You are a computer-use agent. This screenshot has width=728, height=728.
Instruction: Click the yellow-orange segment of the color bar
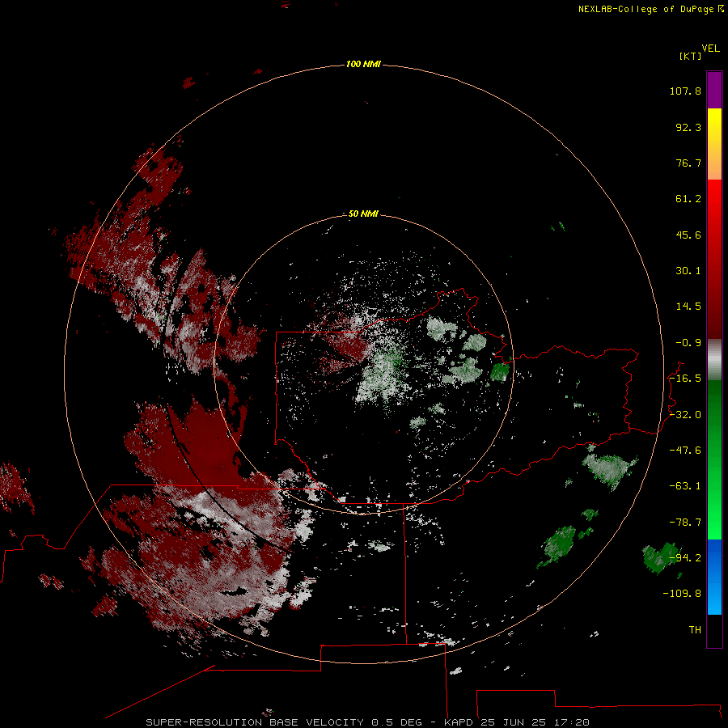pos(714,144)
